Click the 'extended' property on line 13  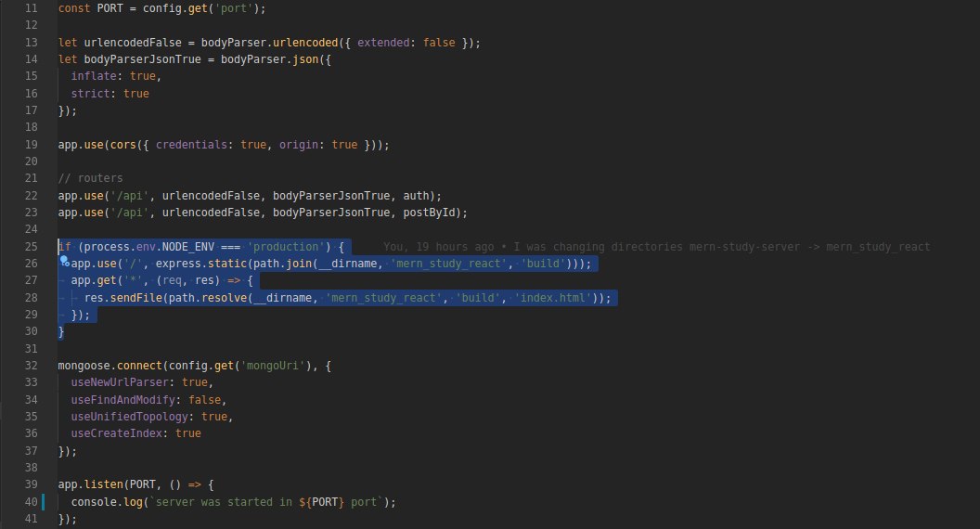383,43
